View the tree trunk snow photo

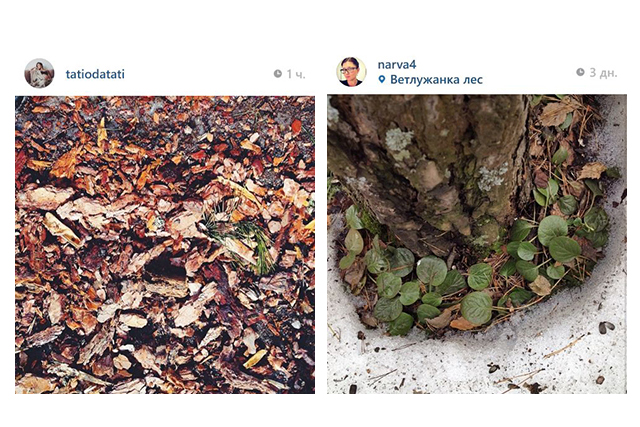click(477, 244)
